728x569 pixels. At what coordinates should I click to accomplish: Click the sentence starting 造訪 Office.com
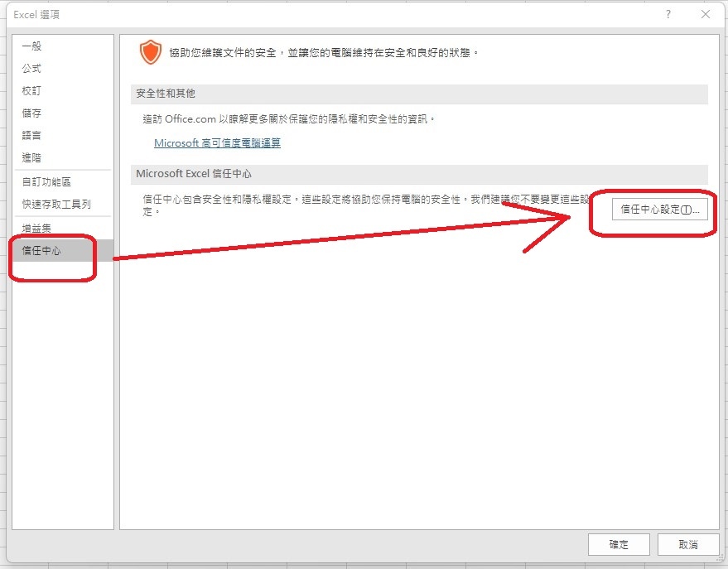point(289,119)
